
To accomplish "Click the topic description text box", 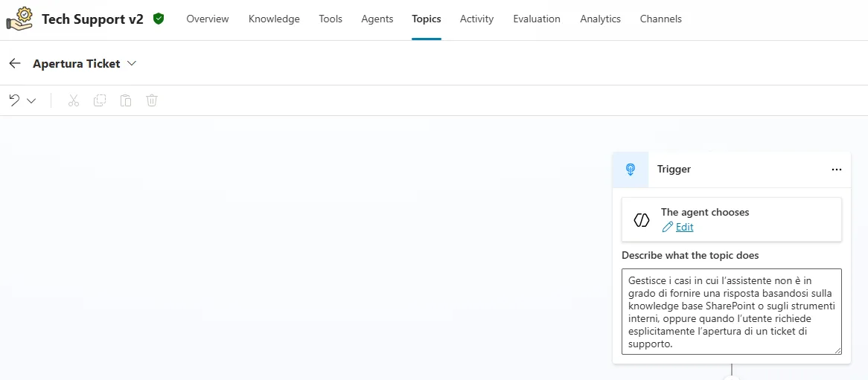I will [x=731, y=312].
